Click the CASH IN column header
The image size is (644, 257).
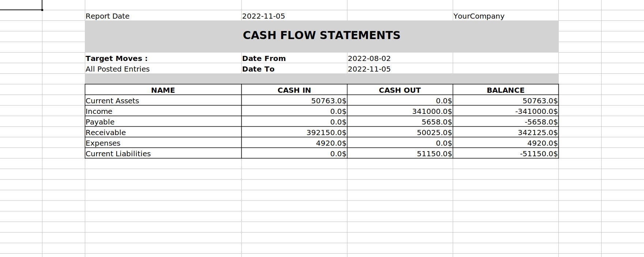(x=294, y=90)
